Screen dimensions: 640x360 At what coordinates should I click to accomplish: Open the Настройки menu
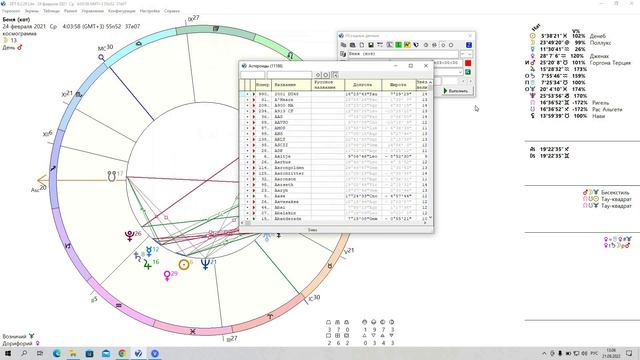pyautogui.click(x=150, y=11)
